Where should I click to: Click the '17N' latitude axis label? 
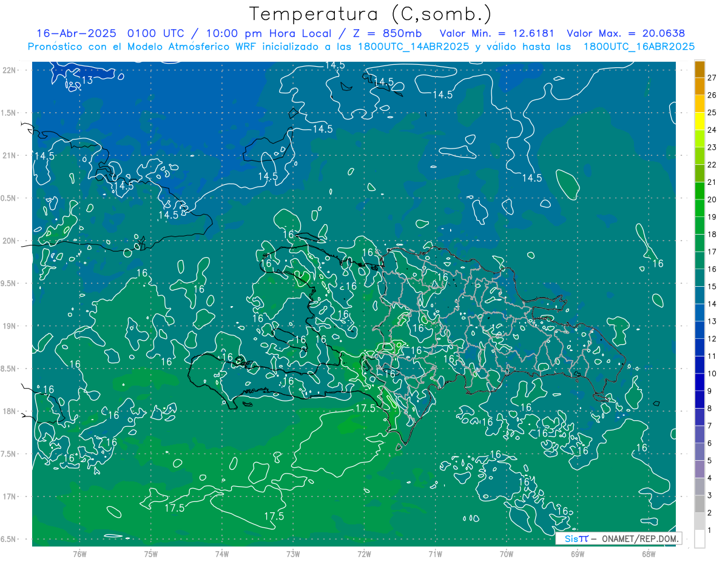[9, 497]
